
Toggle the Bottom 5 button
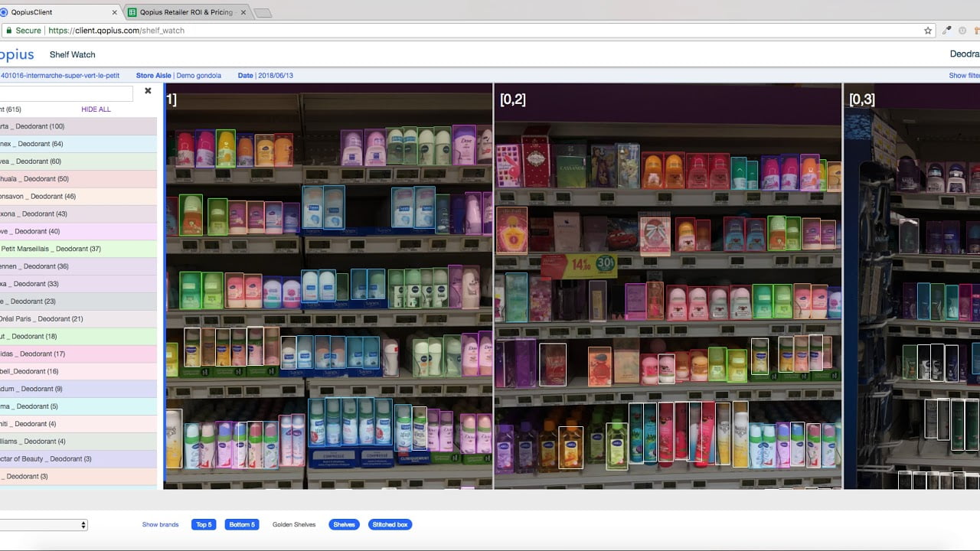(x=241, y=524)
